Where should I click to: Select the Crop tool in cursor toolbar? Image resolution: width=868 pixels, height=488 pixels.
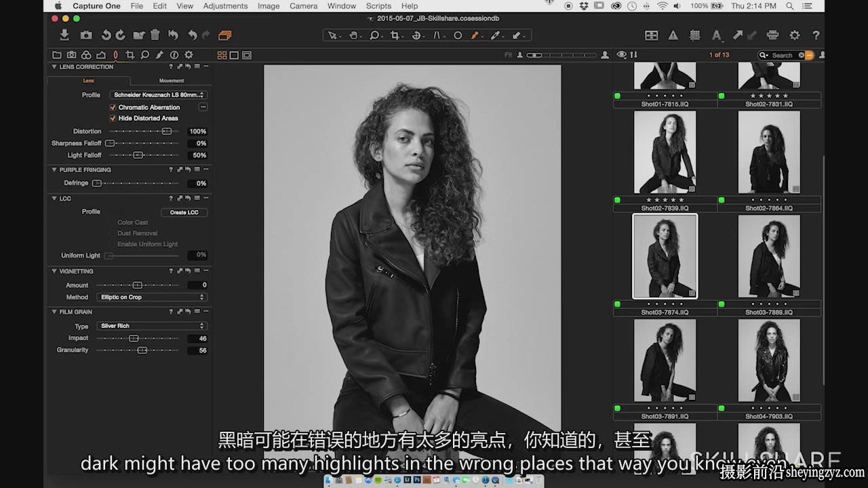(395, 35)
